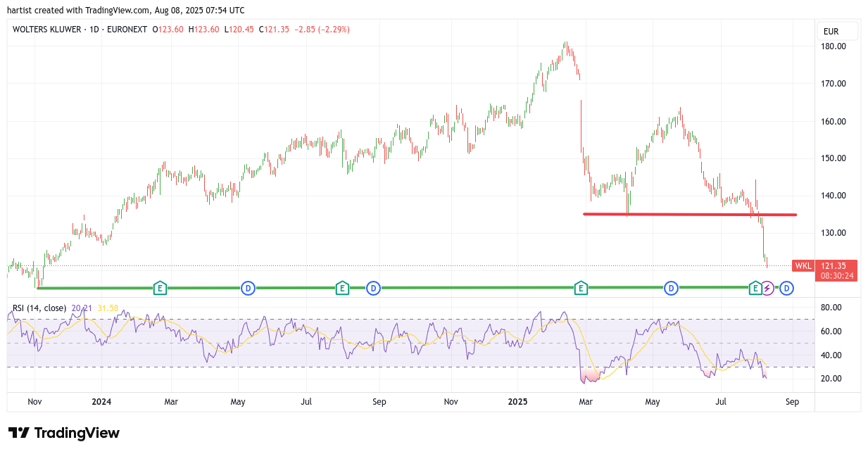Screen dimensions: 868x454
Task: Click the 170.00 price axis label
Action: pyautogui.click(x=834, y=84)
